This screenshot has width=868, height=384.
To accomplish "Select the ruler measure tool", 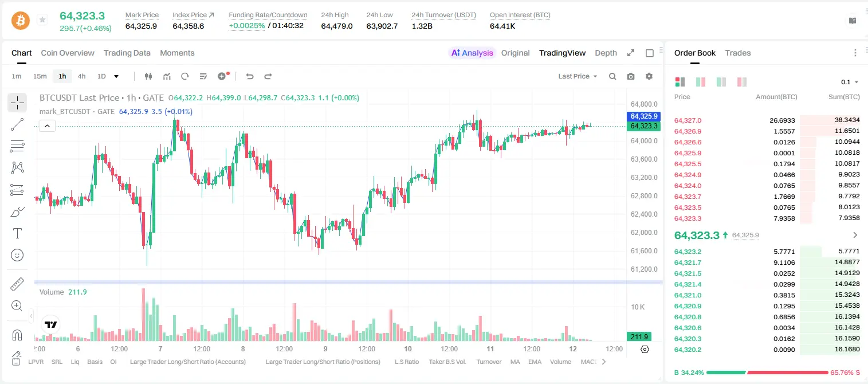I will point(17,284).
